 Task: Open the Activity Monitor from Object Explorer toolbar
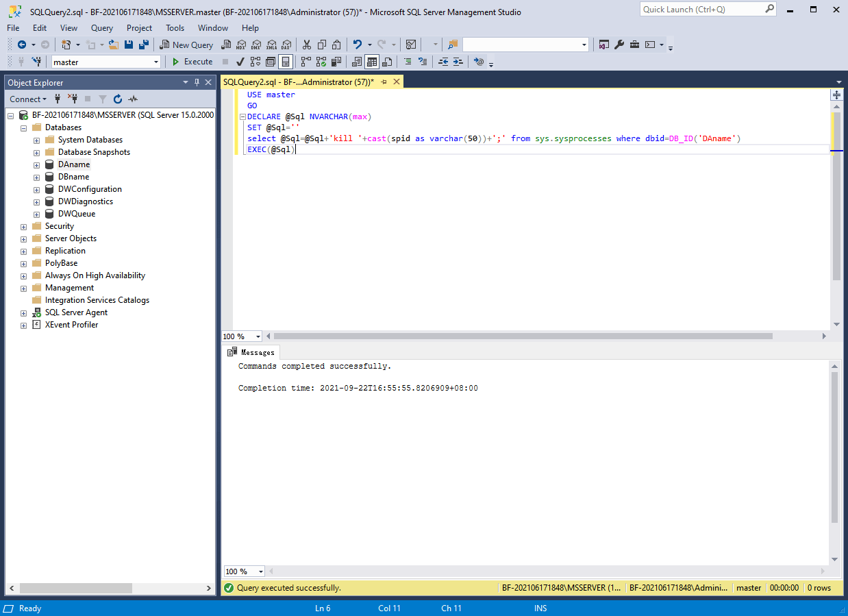point(133,99)
